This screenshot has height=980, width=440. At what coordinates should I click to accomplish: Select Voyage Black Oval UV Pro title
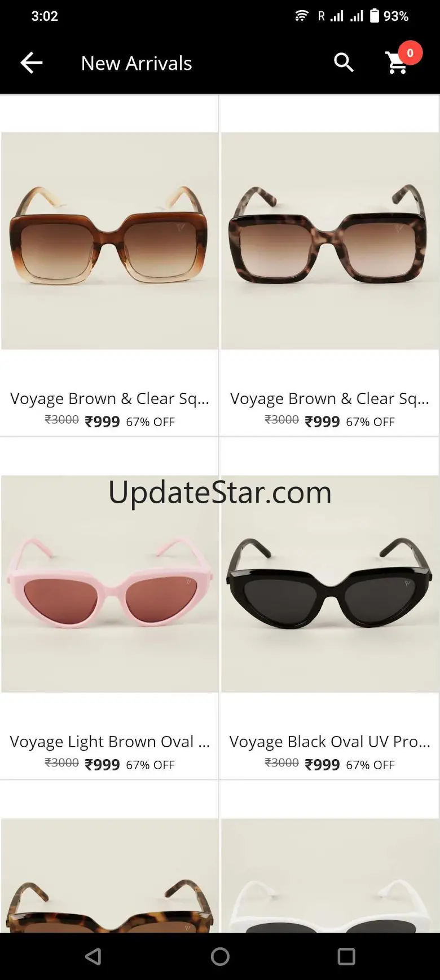329,742
